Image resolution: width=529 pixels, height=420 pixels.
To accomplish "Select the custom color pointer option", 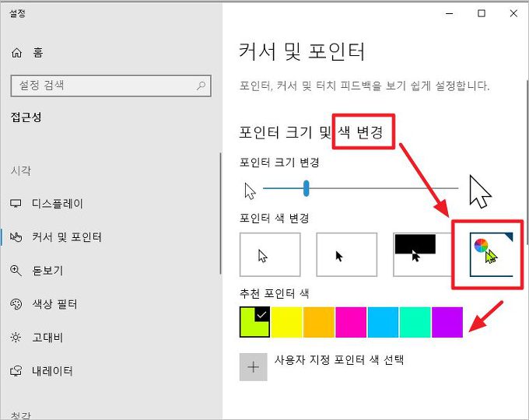I will 484,254.
